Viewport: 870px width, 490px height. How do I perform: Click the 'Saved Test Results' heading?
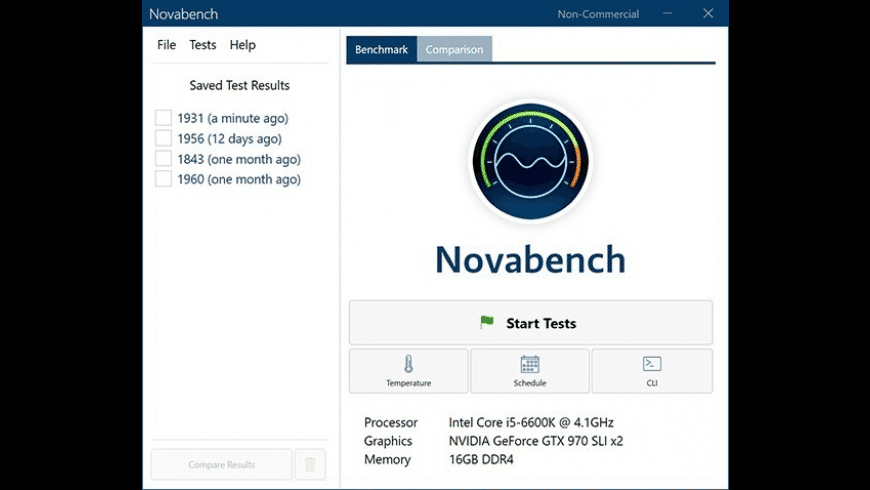(x=240, y=85)
